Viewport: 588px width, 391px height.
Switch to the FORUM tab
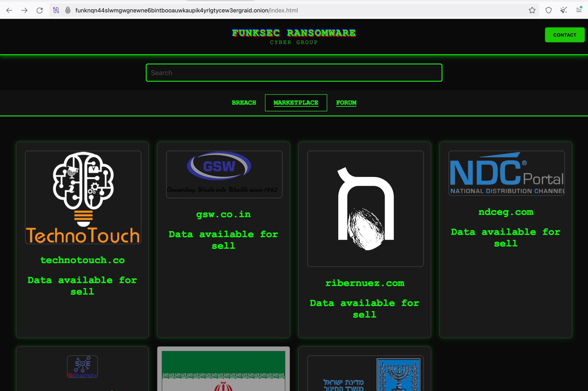[346, 102]
